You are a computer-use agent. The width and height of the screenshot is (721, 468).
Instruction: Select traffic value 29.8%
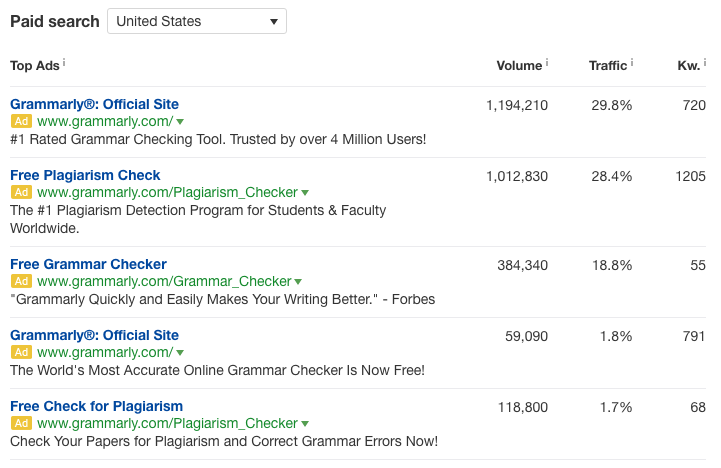coord(612,105)
